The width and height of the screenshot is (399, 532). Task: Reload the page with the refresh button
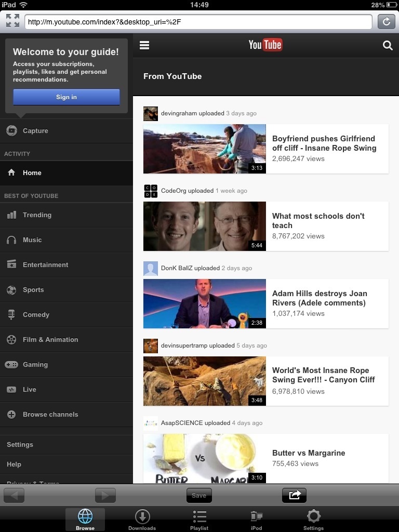386,22
